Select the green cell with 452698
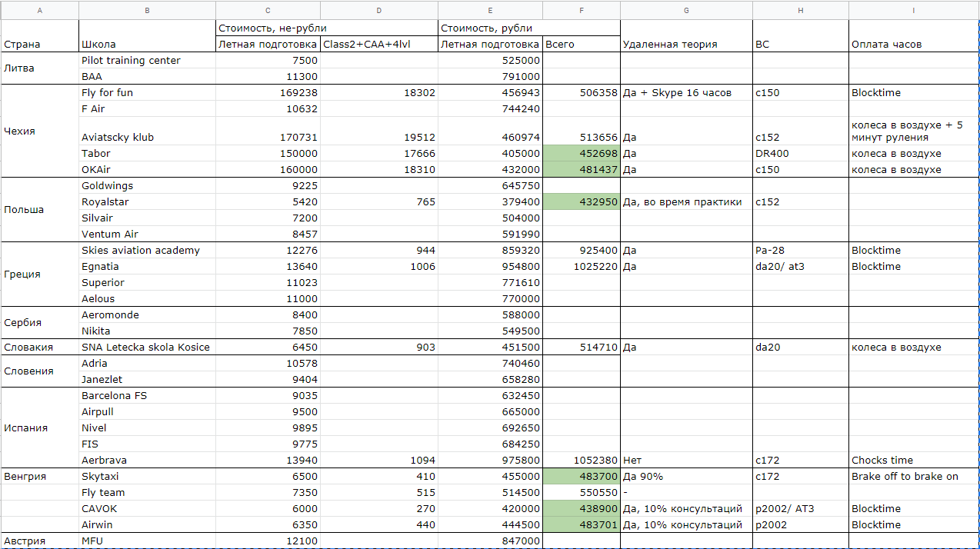The image size is (980, 549). pyautogui.click(x=581, y=153)
